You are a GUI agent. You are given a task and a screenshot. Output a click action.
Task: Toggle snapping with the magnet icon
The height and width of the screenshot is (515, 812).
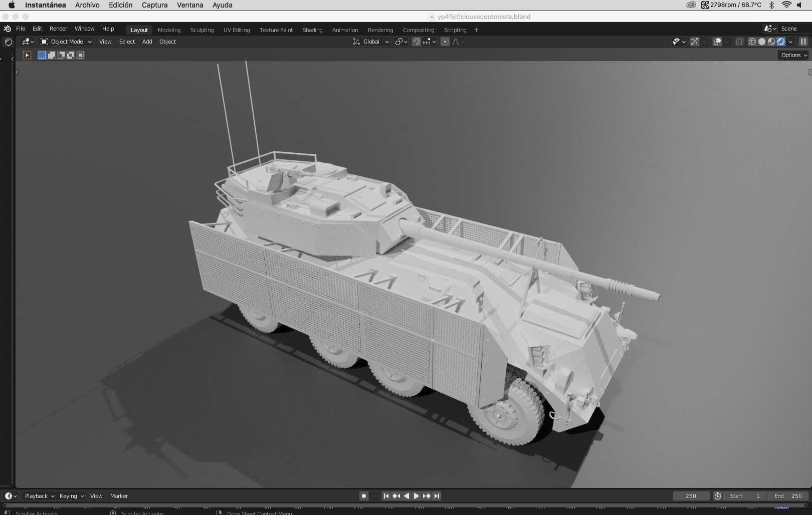click(417, 42)
